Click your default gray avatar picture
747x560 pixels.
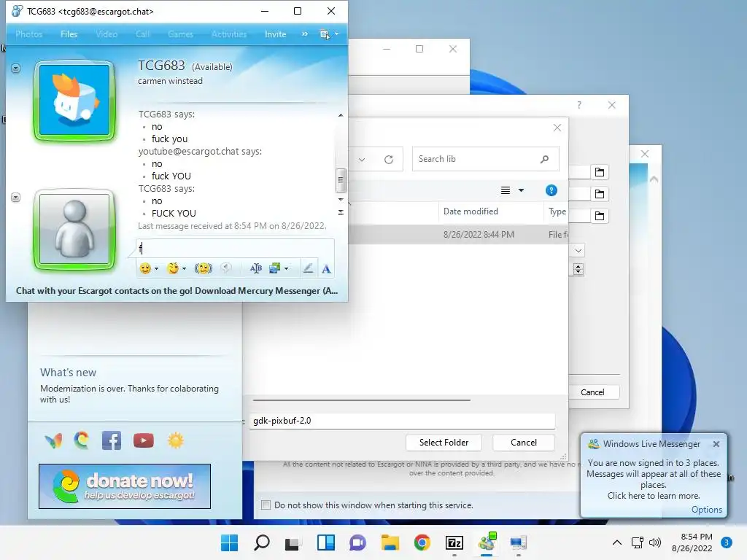[x=75, y=229]
